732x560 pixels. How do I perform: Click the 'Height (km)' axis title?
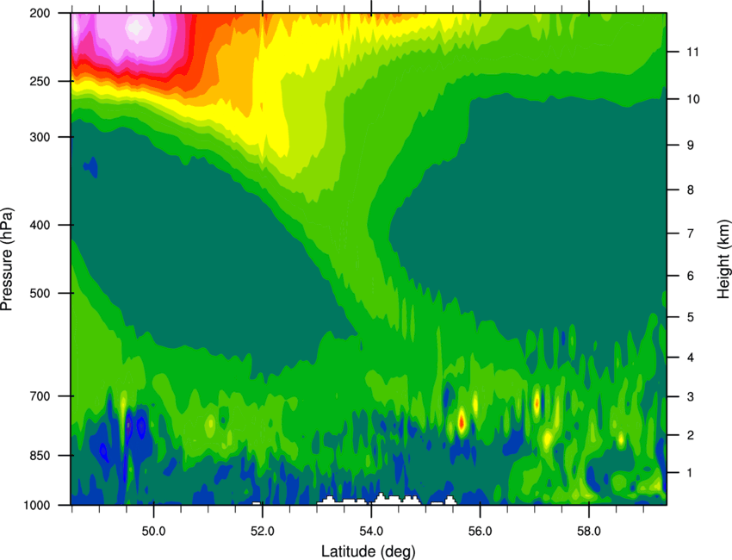tap(723, 258)
